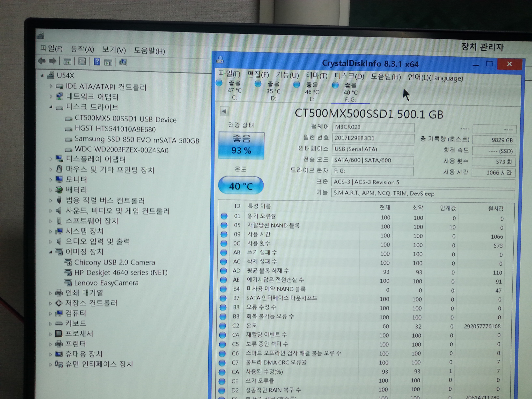This screenshot has width=532, height=399.
Task: Click the blue question-mark Help toolbar icon
Action: point(97,62)
